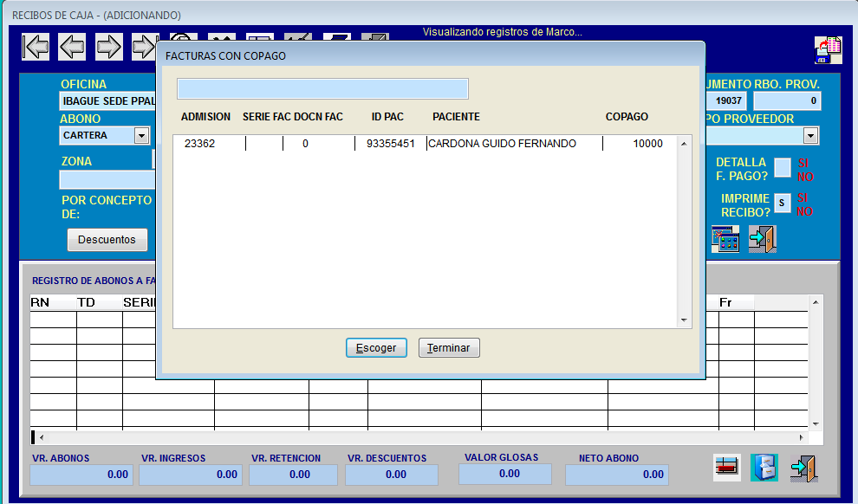Screen dimensions: 858x504
Task: Jump to the last record arrow
Action: pos(145,47)
